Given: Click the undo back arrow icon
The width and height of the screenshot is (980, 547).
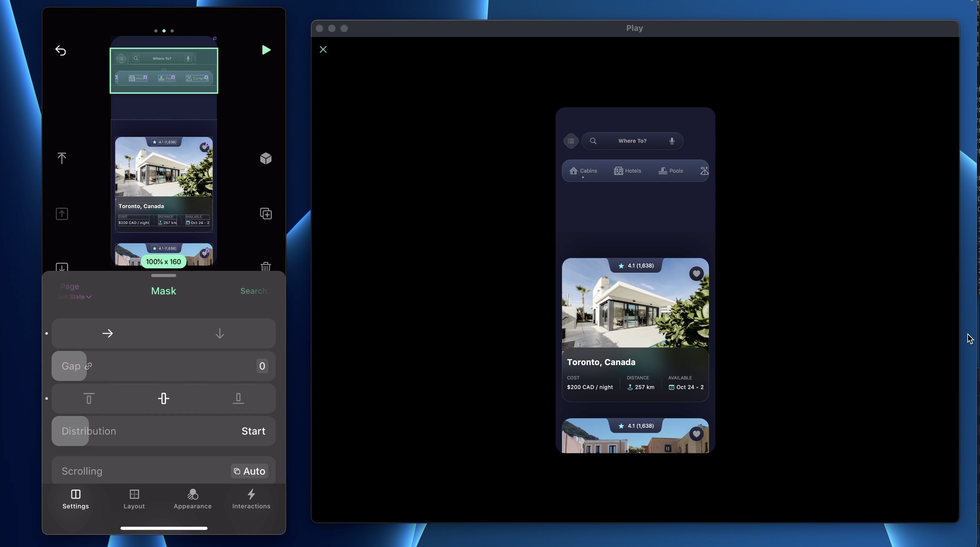Looking at the screenshot, I should pyautogui.click(x=61, y=51).
